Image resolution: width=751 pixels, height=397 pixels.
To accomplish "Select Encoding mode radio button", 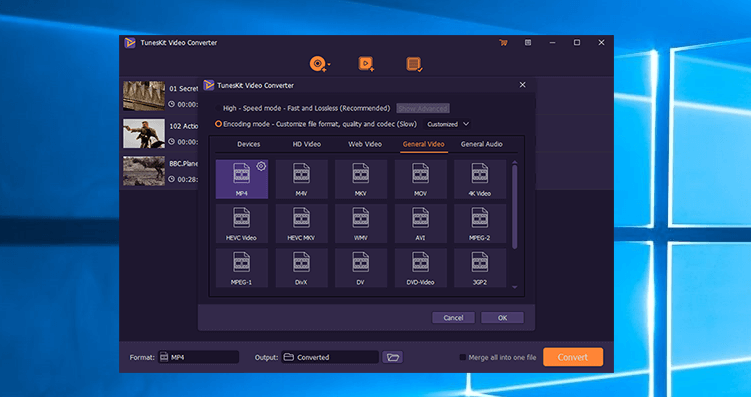I will (x=218, y=124).
